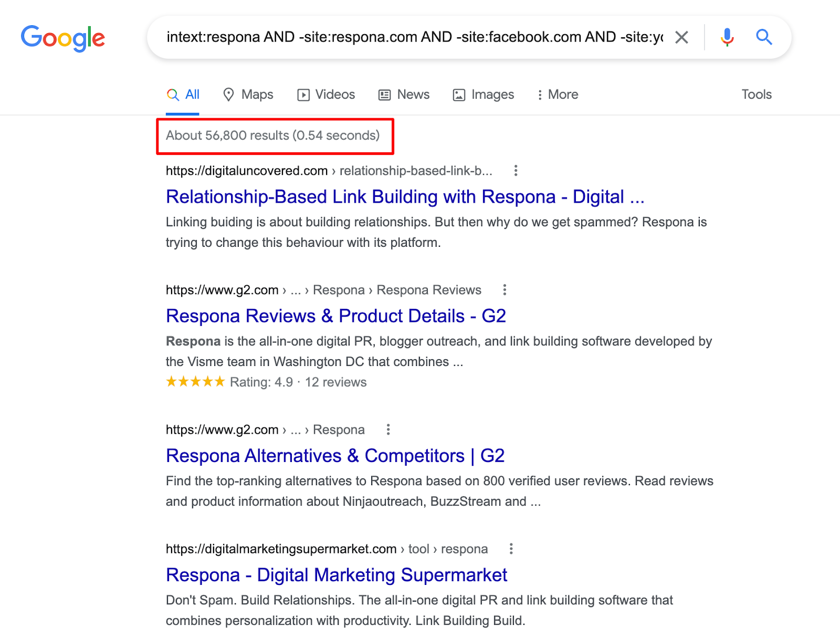The image size is (840, 639).
Task: Click the Maps pin icon
Action: click(x=228, y=95)
